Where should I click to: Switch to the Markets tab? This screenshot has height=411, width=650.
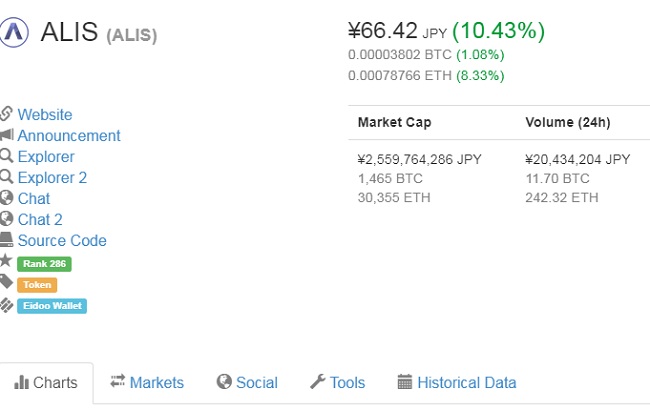click(x=147, y=383)
